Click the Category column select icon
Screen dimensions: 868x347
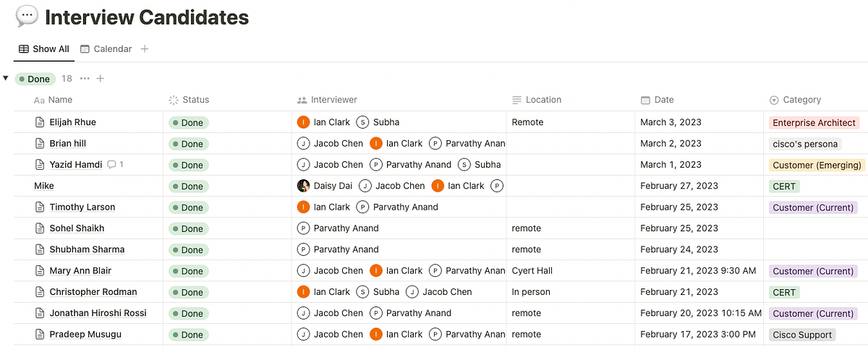[x=774, y=100]
